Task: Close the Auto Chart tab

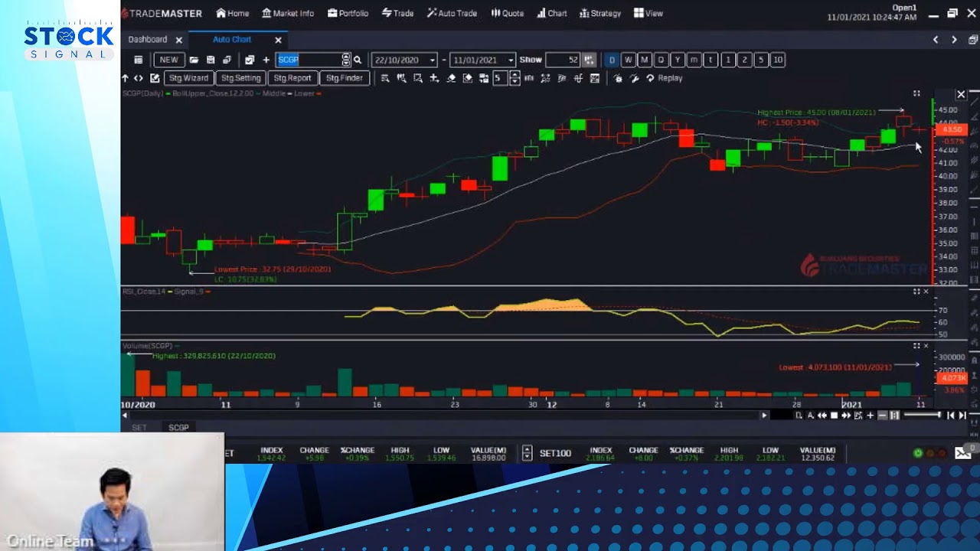Action: (x=278, y=40)
